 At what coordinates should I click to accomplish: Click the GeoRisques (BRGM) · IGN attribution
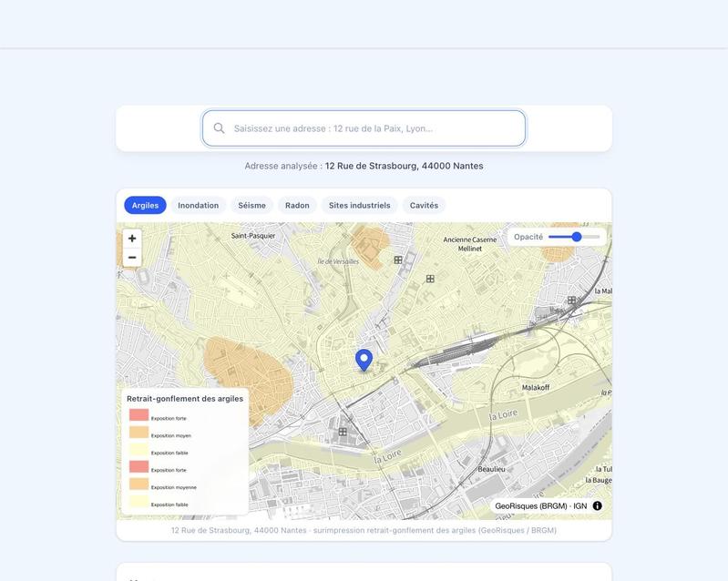[541, 505]
